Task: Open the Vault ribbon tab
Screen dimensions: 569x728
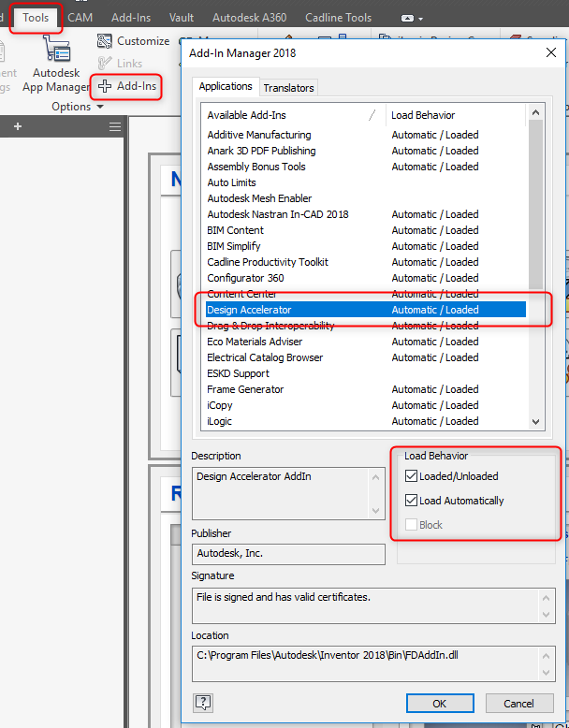Action: click(182, 18)
